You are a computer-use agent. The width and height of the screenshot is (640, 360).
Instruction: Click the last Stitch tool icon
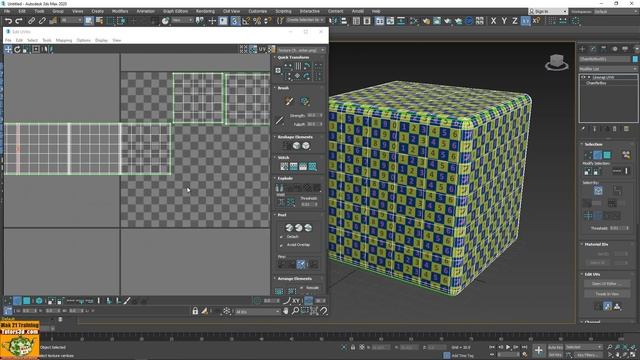pos(312,166)
